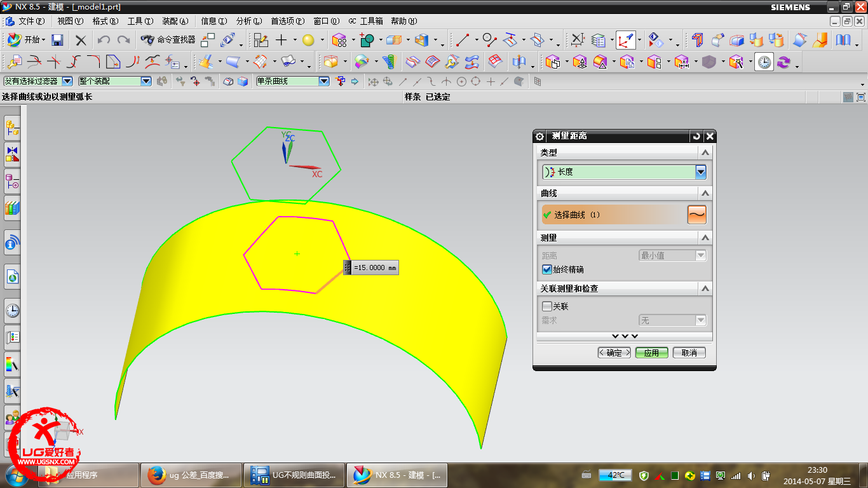This screenshot has width=868, height=488.
Task: Click the 应用 button
Action: pos(652,353)
